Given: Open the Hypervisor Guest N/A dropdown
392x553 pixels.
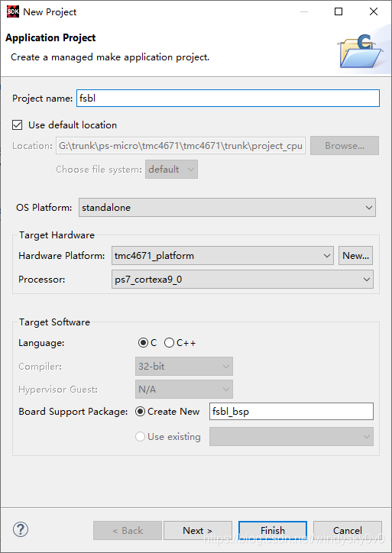Looking at the screenshot, I should [x=184, y=390].
